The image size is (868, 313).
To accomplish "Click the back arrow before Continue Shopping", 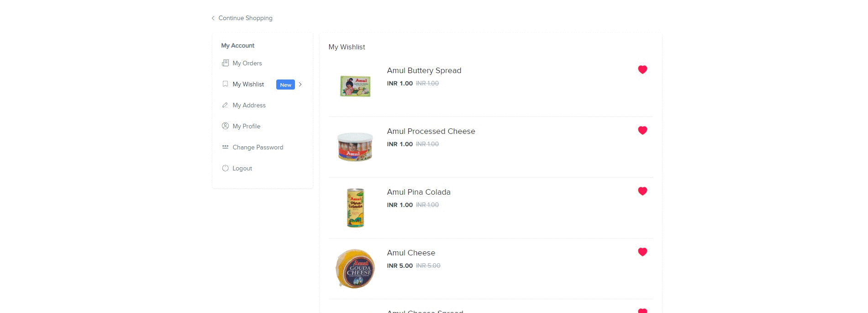I will click(213, 18).
